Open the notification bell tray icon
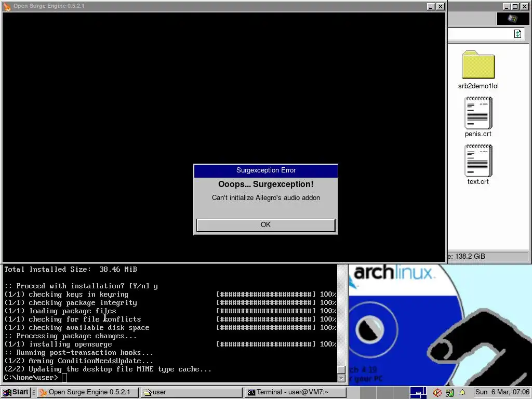Screen dimensions: 532x399 pos(462,393)
